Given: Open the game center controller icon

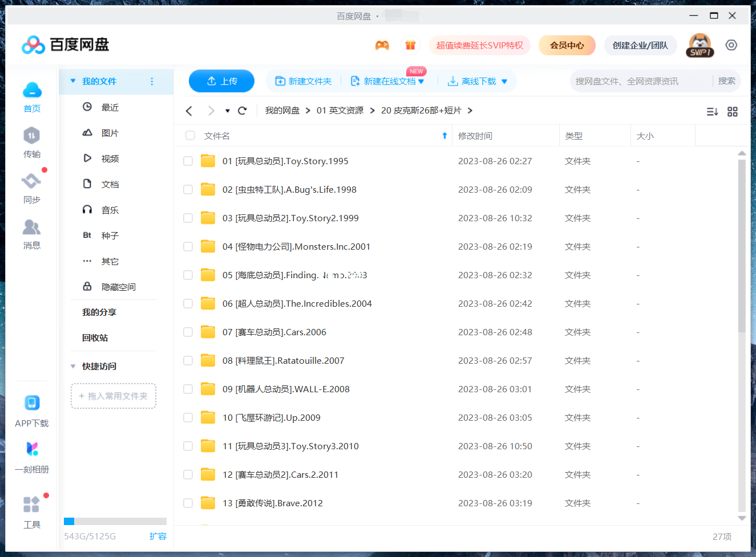Looking at the screenshot, I should click(383, 44).
